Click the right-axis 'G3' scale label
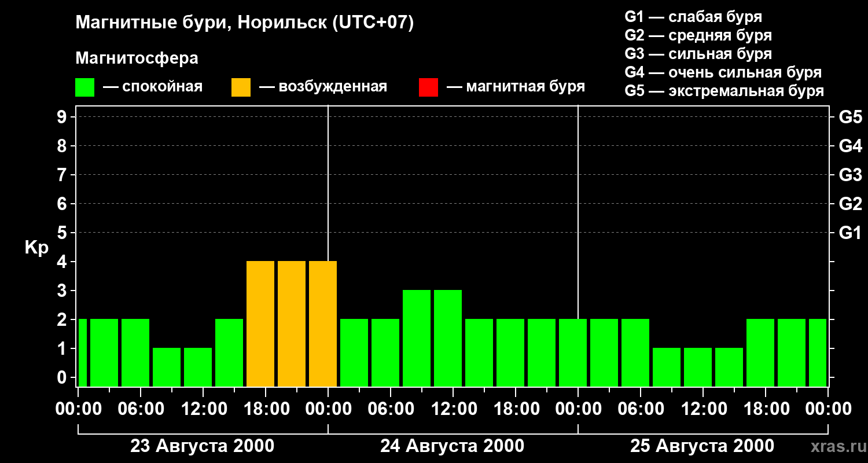Image resolution: width=868 pixels, height=463 pixels. (x=850, y=175)
